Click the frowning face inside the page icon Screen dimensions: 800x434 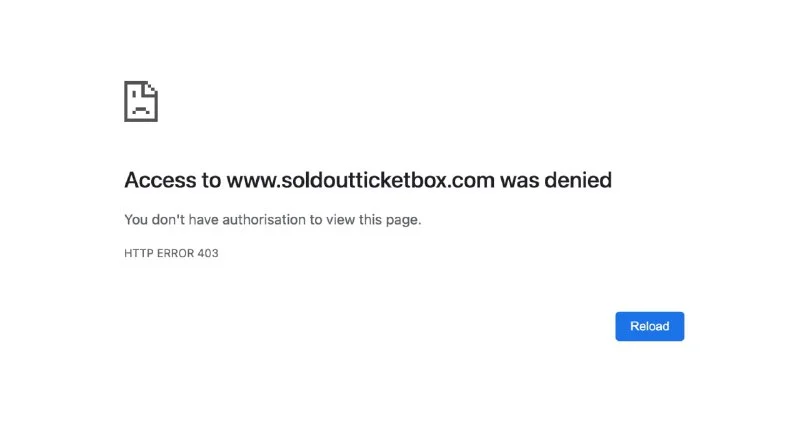(140, 106)
